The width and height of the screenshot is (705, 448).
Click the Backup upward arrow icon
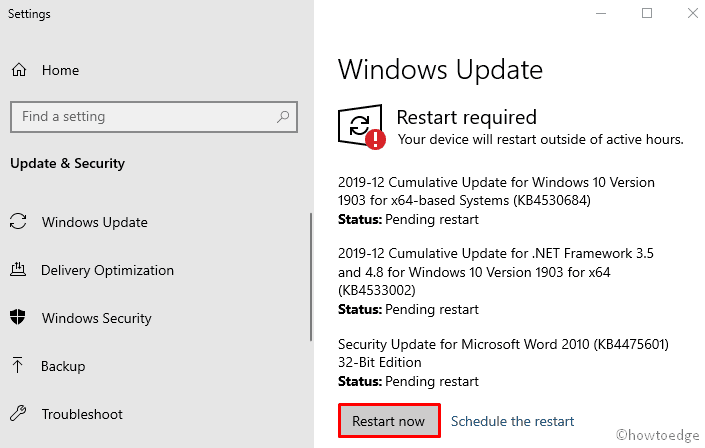[x=18, y=365]
